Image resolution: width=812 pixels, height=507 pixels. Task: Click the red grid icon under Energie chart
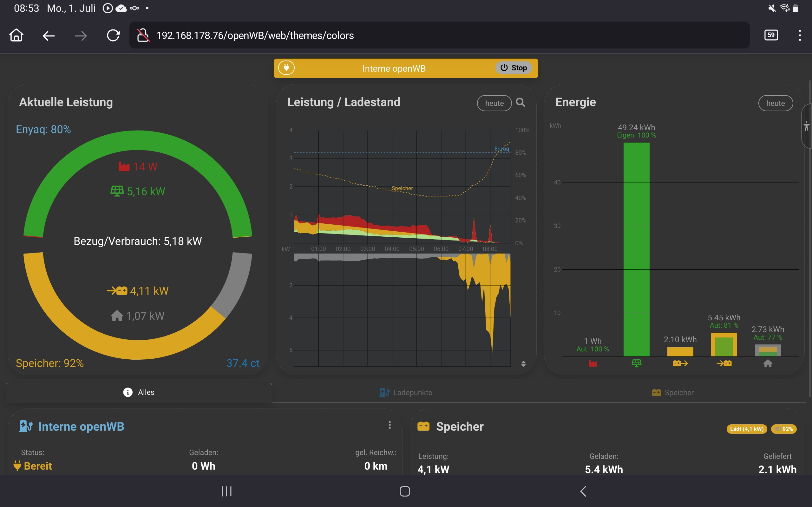coord(593,363)
